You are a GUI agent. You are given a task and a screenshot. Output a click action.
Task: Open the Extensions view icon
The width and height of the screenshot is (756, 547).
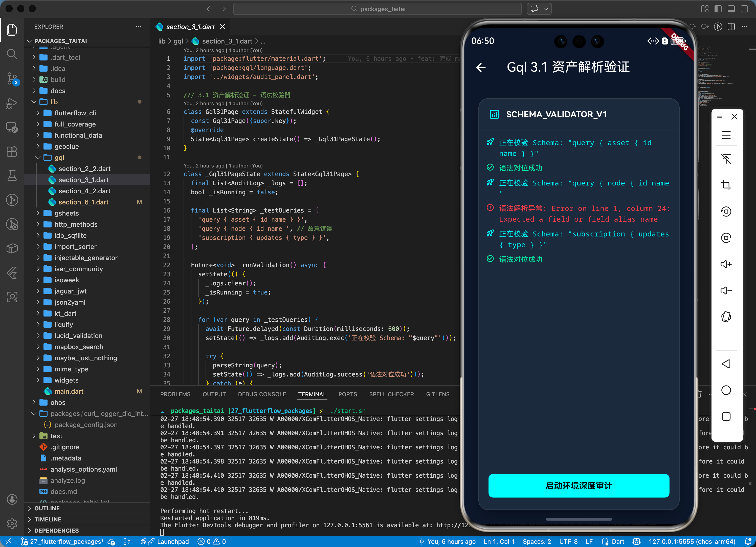tap(12, 152)
